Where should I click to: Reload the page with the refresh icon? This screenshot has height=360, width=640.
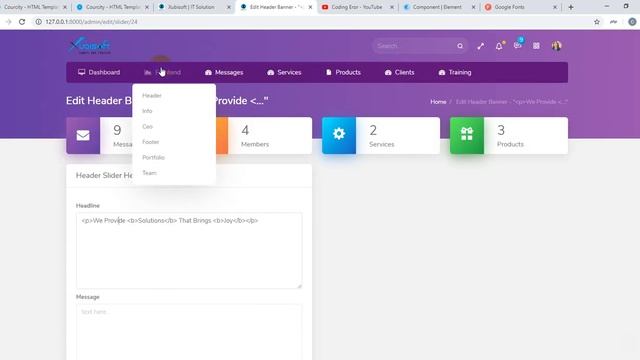(22, 22)
